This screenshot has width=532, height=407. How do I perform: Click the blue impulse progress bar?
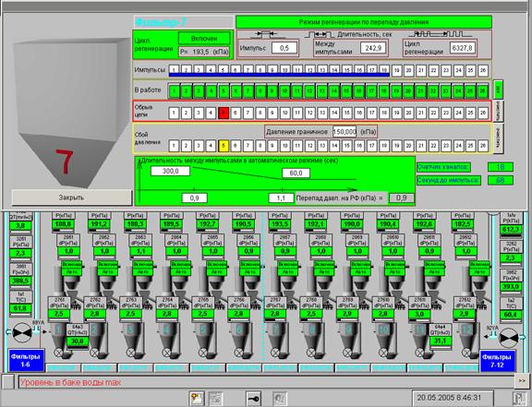pyautogui.click(x=279, y=75)
